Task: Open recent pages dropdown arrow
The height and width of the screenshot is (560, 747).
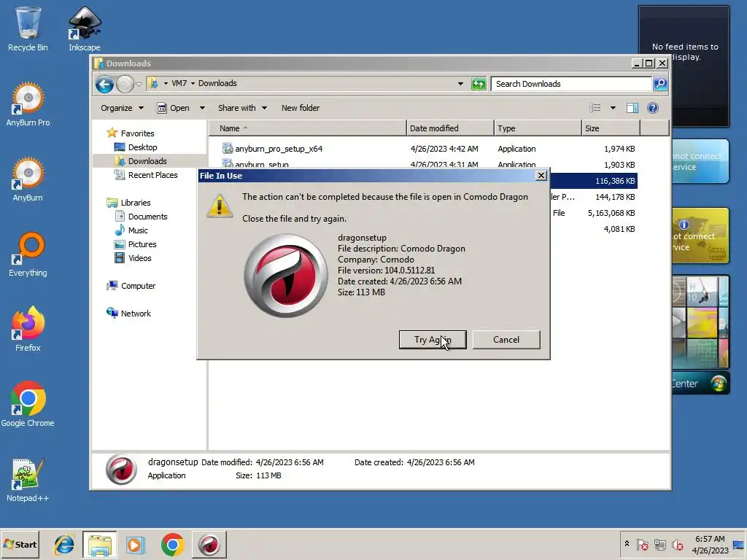Action: click(139, 85)
